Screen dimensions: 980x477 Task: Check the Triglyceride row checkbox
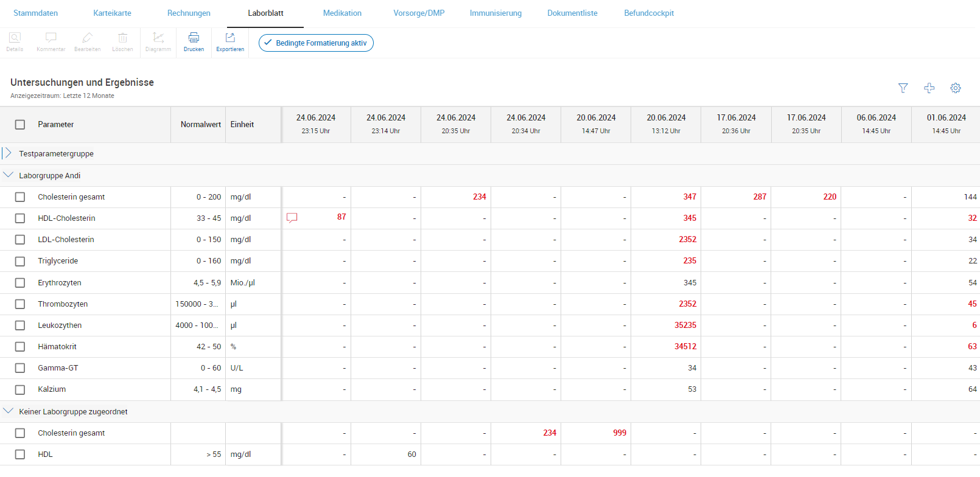coord(20,261)
